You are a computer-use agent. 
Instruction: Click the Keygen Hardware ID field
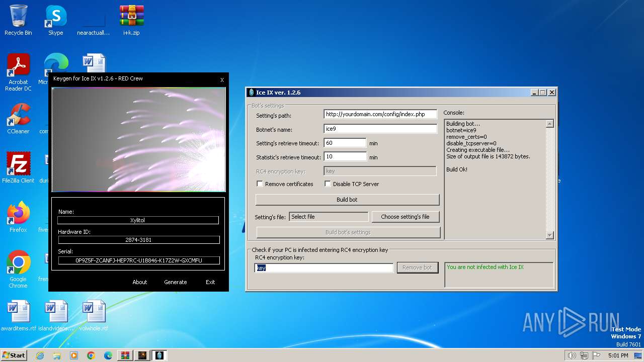pos(138,240)
